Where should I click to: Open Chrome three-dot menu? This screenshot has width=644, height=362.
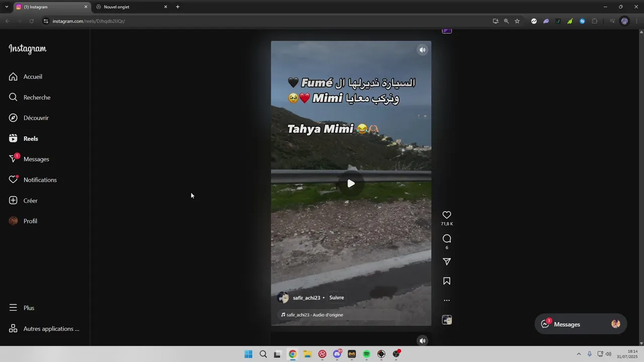point(637,21)
